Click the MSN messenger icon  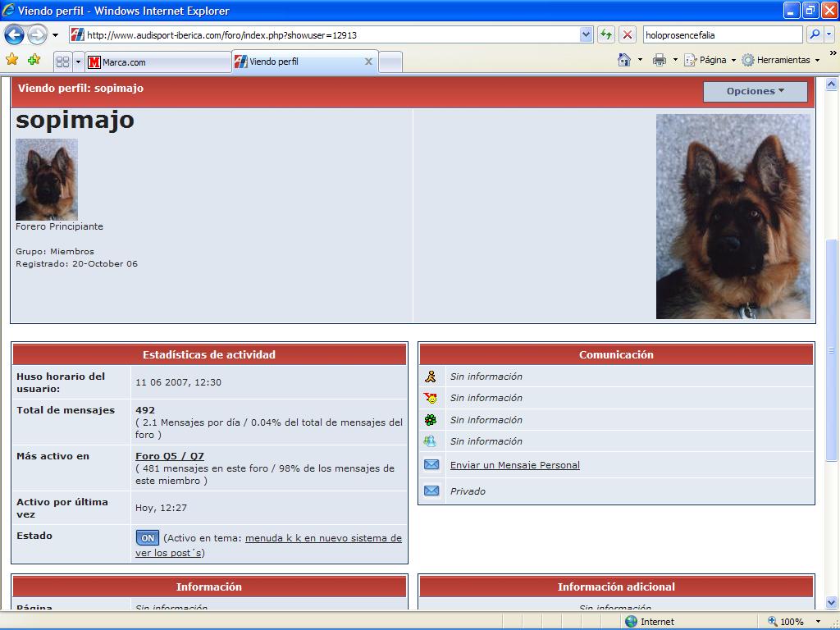tap(430, 441)
